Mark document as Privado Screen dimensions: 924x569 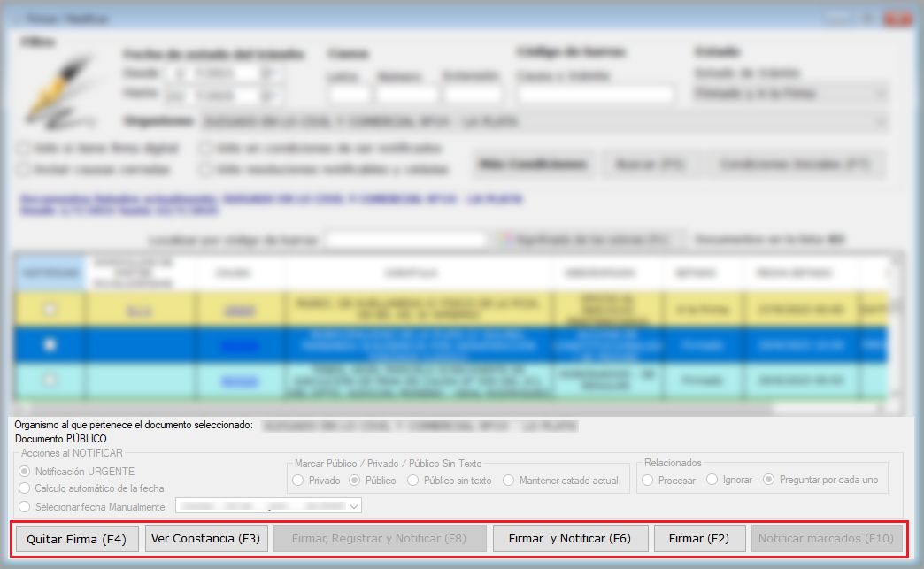point(297,481)
